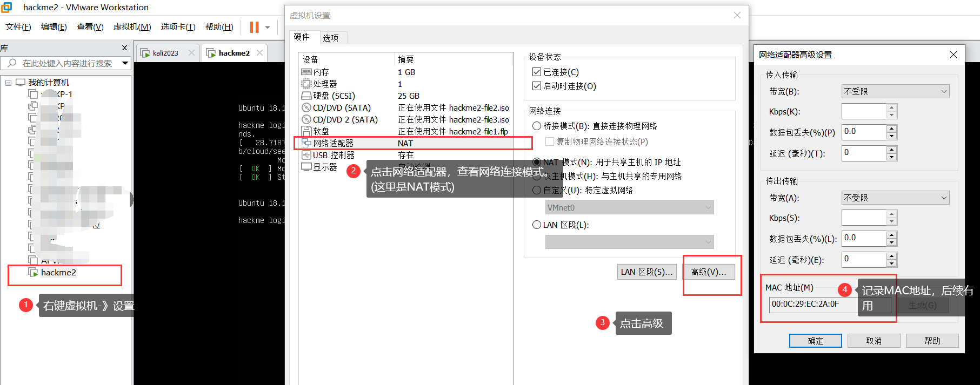Increase incoming 数据包丢失(%)(P) spinner value
This screenshot has height=385, width=980.
pos(892,129)
